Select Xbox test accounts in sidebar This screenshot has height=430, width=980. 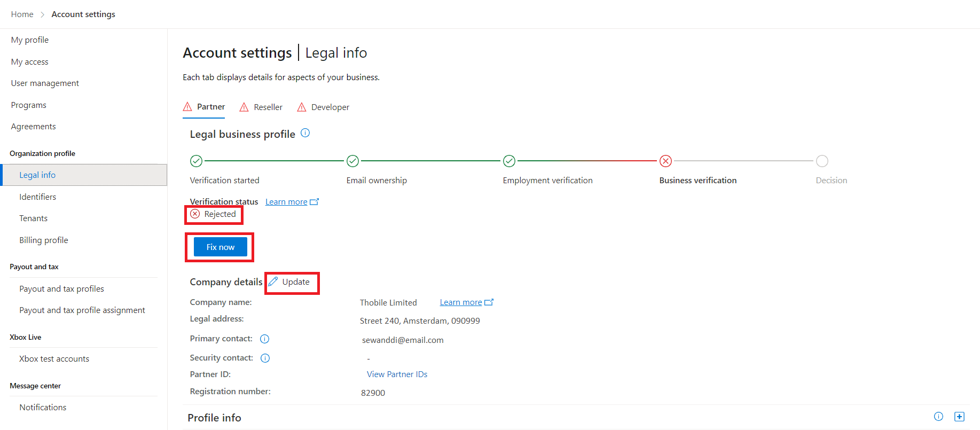54,359
